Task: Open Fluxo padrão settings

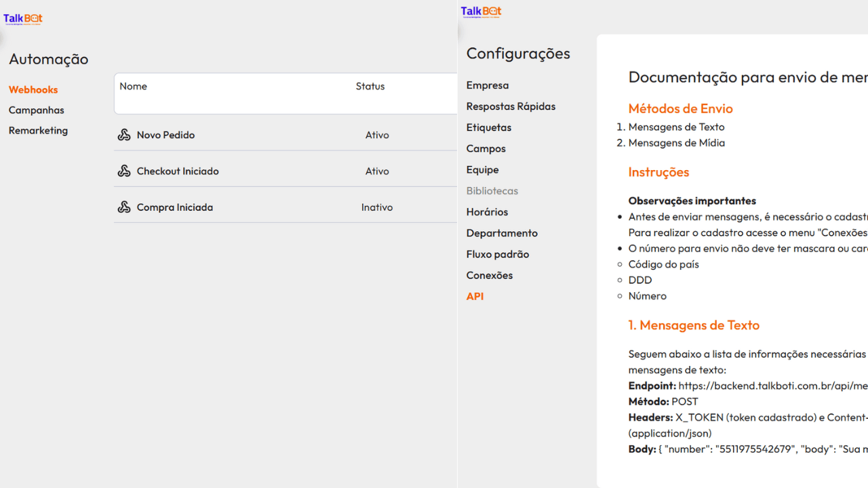Action: 498,254
